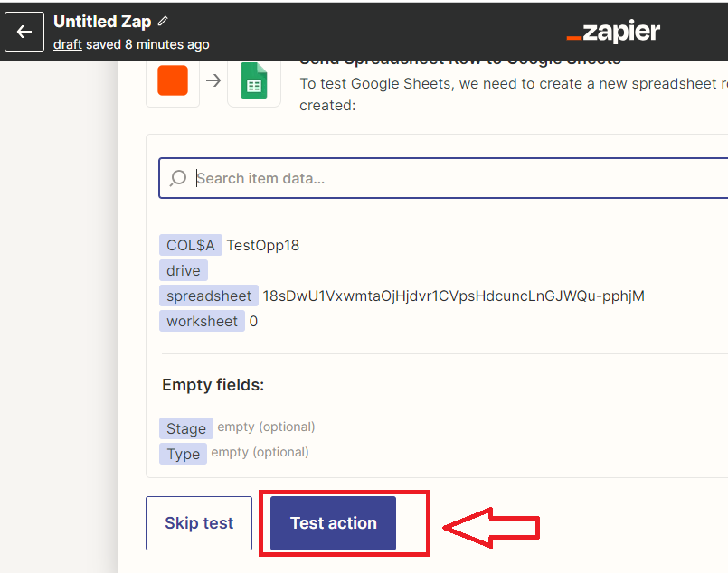Click the magnifier icon in search field
The image size is (728, 573).
(x=178, y=178)
